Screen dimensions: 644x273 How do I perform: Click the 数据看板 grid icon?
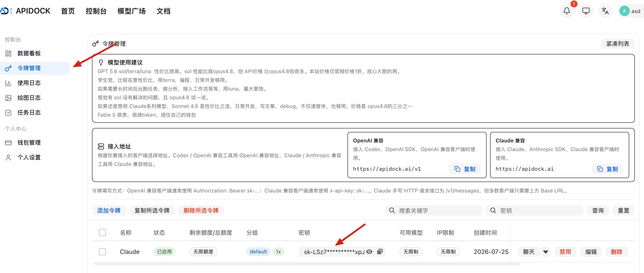tap(8, 53)
